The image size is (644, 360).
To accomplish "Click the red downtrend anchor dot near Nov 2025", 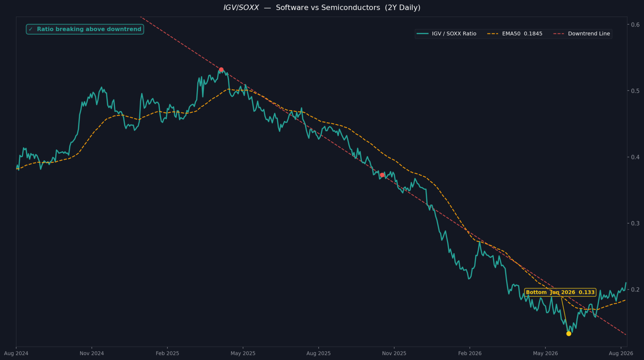I will pyautogui.click(x=382, y=175).
